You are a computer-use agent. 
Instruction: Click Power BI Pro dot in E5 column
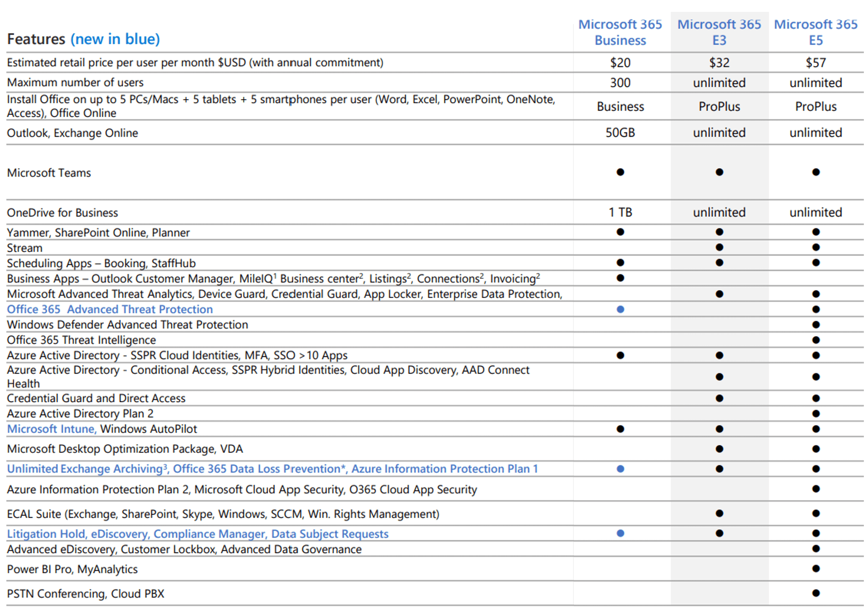(x=815, y=569)
